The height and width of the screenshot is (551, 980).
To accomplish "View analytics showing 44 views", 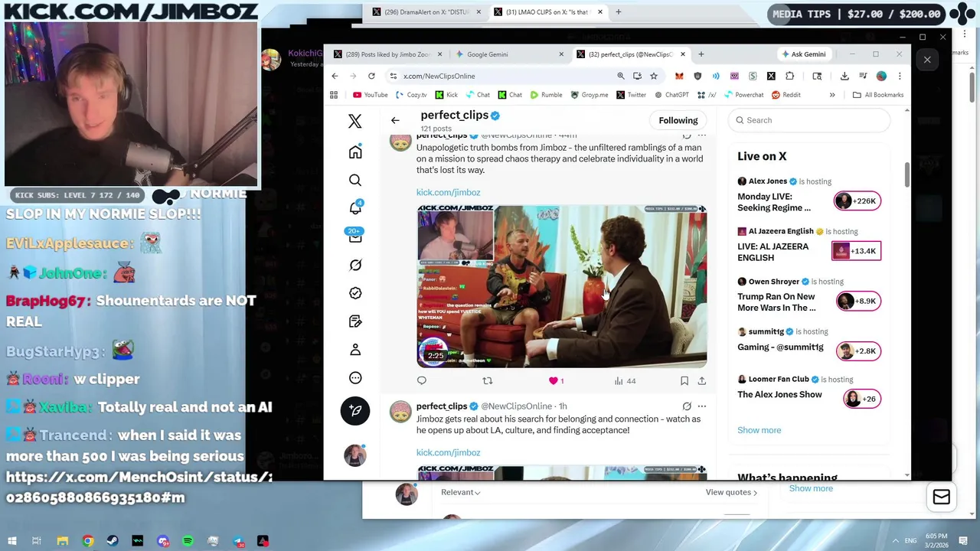I will [626, 380].
